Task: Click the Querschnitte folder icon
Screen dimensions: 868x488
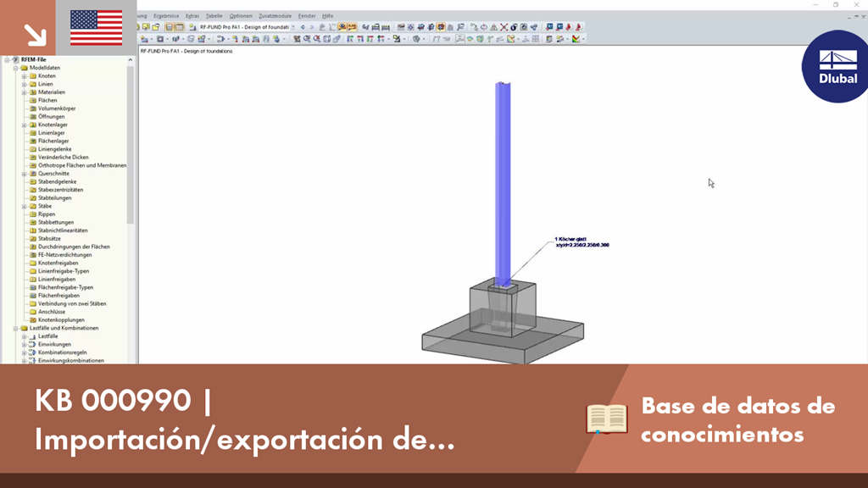Action: 33,174
